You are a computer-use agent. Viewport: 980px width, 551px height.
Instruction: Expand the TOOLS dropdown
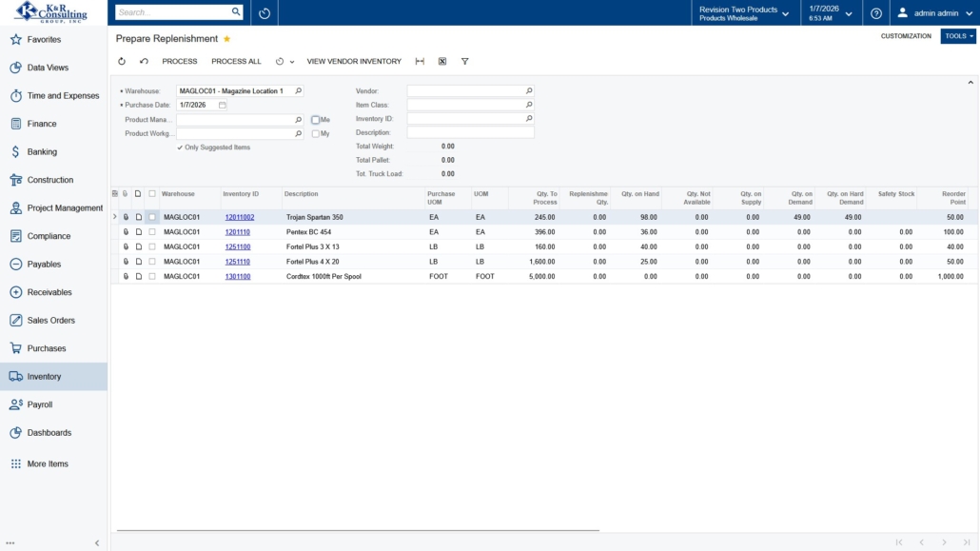(x=958, y=36)
